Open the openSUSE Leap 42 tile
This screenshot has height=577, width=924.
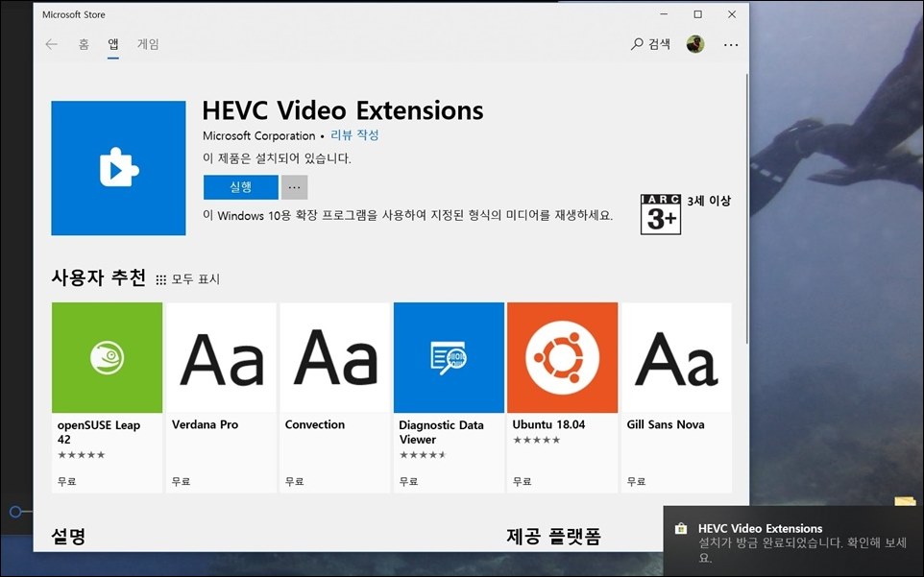coord(107,397)
